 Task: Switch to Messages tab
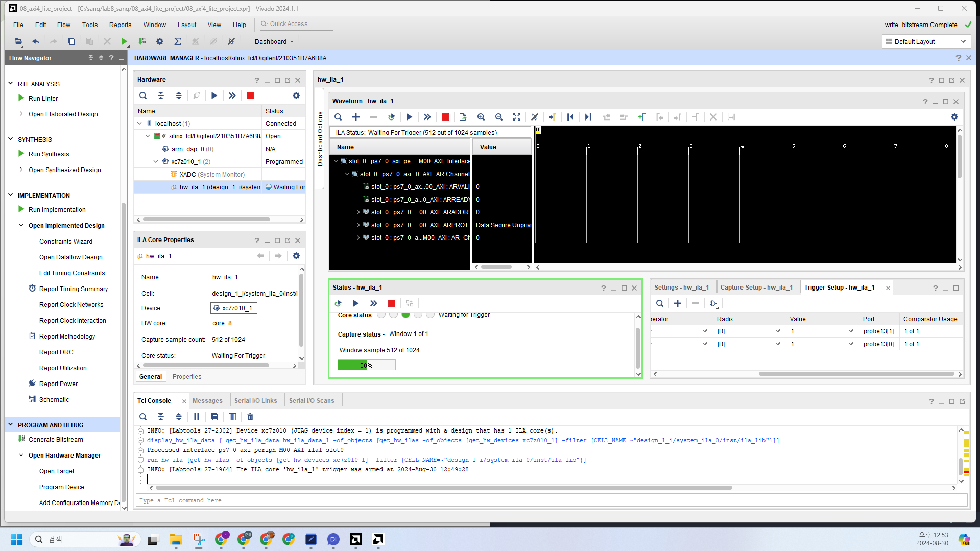click(207, 401)
